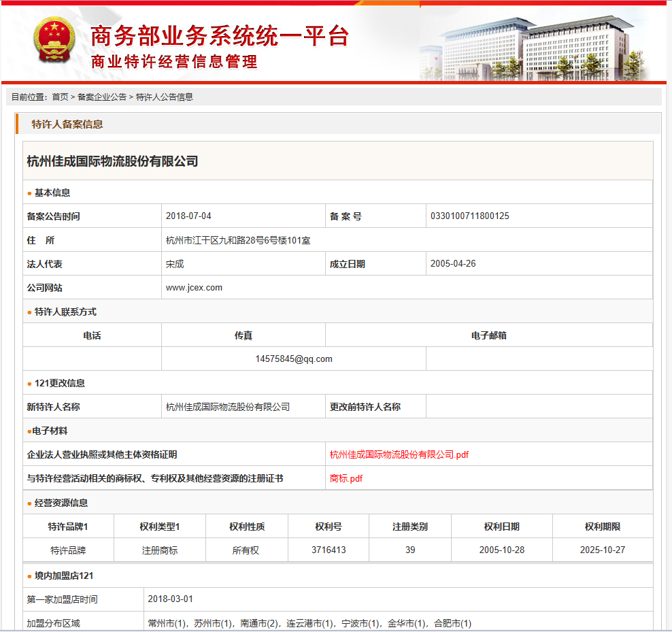This screenshot has width=672, height=632.
Task: Click the 商业特许经营信息管理 subtitle
Action: (x=174, y=62)
